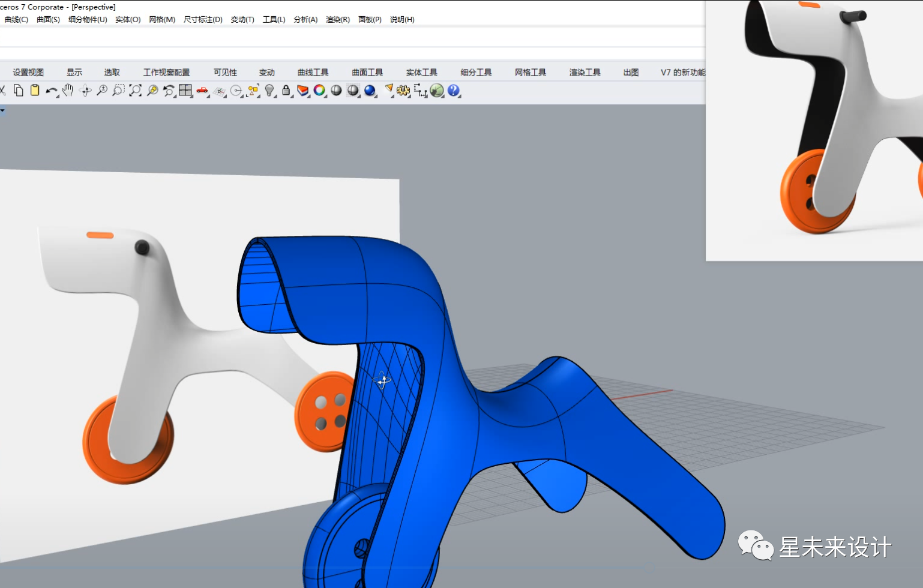The width and height of the screenshot is (923, 588).
Task: Click the Undo View Change icon
Action: click(169, 91)
